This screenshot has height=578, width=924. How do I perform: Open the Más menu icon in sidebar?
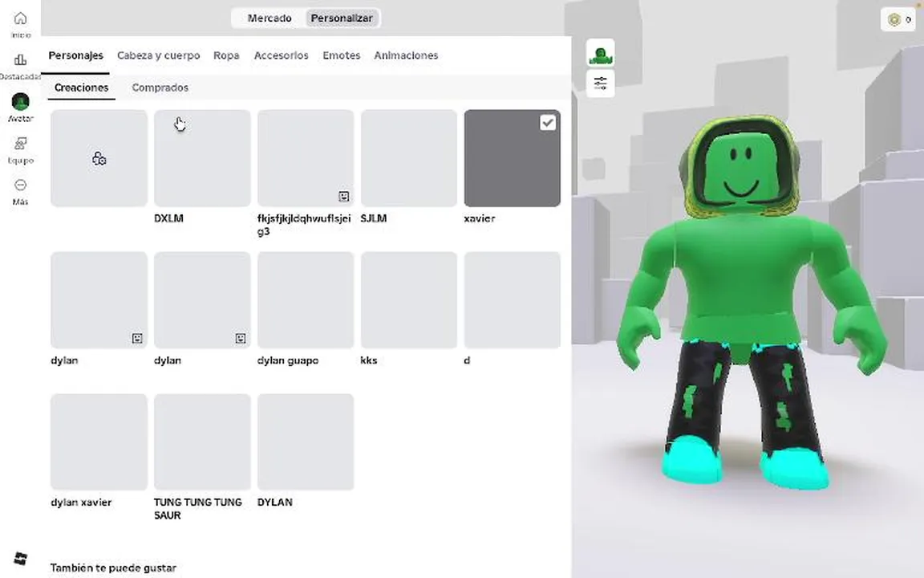[21, 185]
